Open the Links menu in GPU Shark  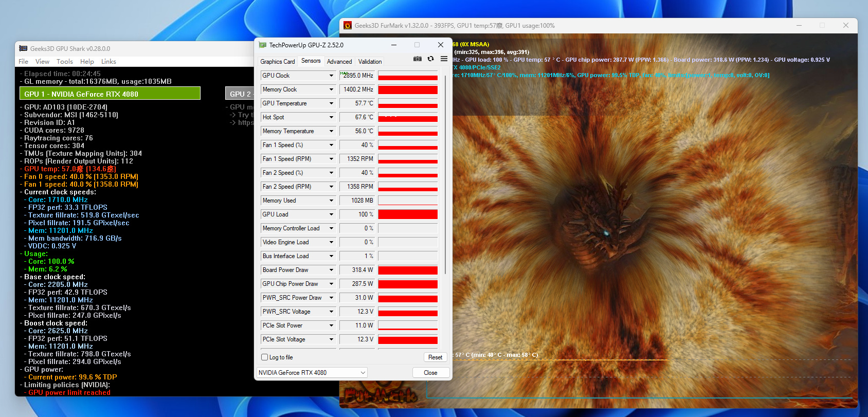coord(109,62)
